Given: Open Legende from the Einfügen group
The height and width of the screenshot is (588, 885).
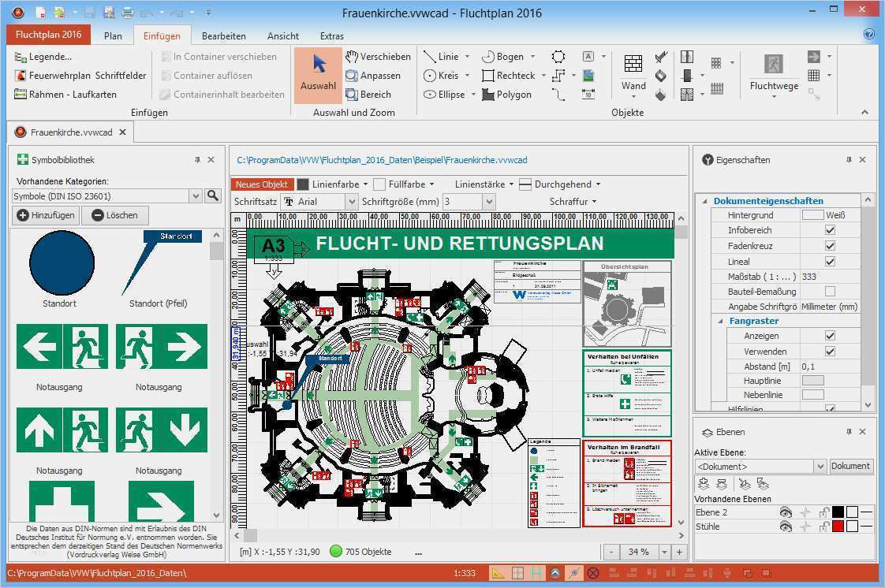Looking at the screenshot, I should pos(43,57).
